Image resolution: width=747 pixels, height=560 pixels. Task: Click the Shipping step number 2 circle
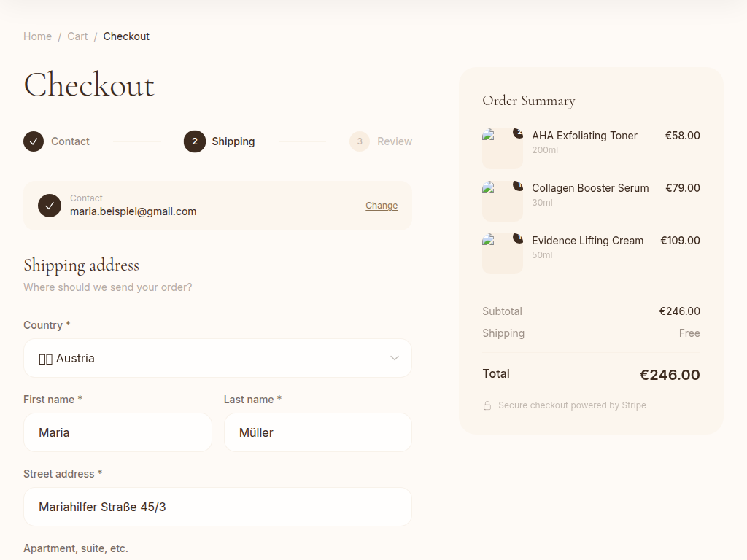[x=195, y=141]
